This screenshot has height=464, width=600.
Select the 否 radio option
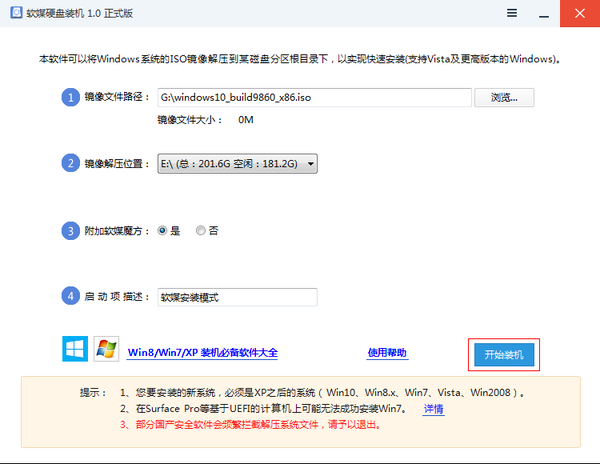click(x=201, y=230)
